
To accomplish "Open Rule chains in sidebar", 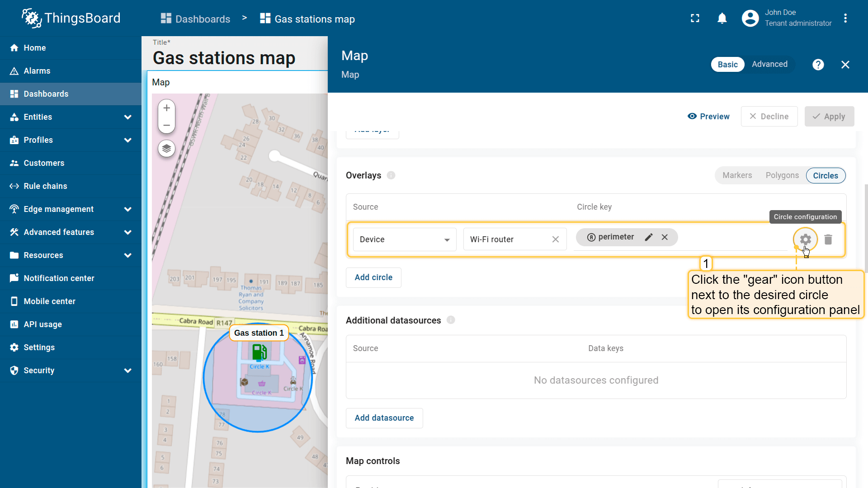I will [x=45, y=186].
